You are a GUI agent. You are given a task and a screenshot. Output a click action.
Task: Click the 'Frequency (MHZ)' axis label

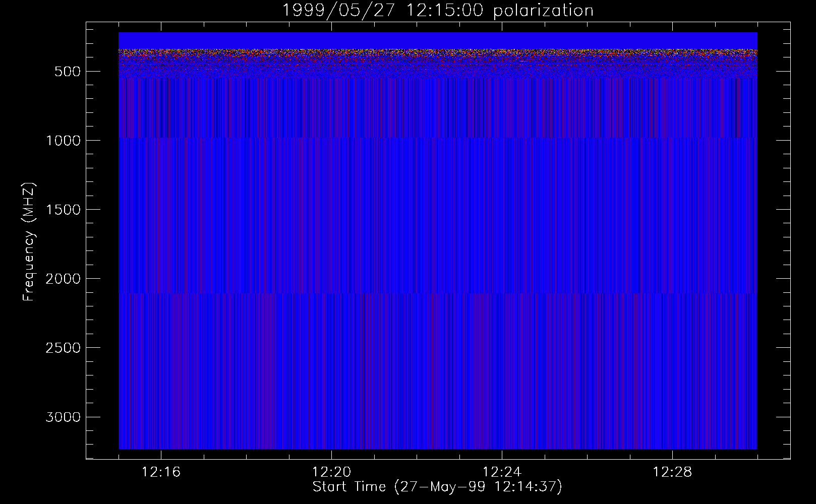coord(29,242)
